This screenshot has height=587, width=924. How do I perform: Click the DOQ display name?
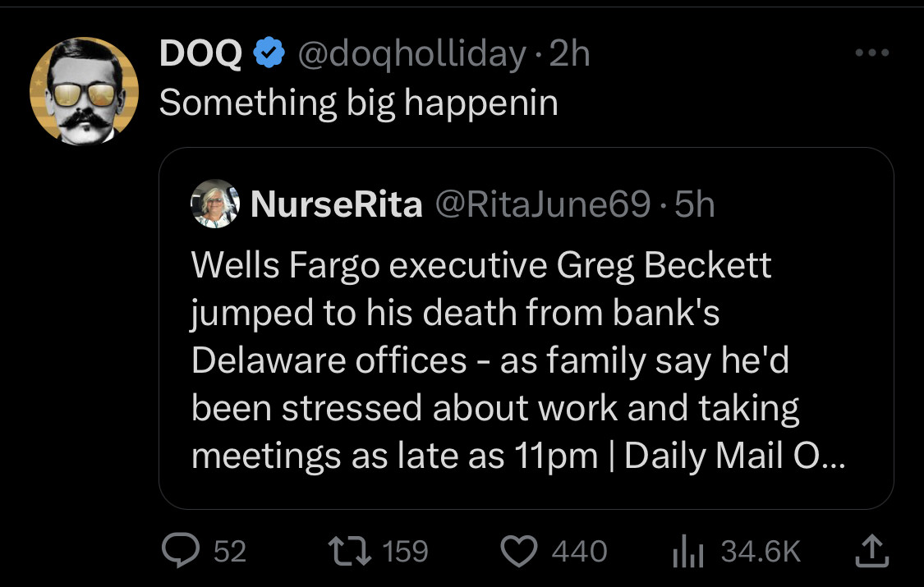[200, 54]
